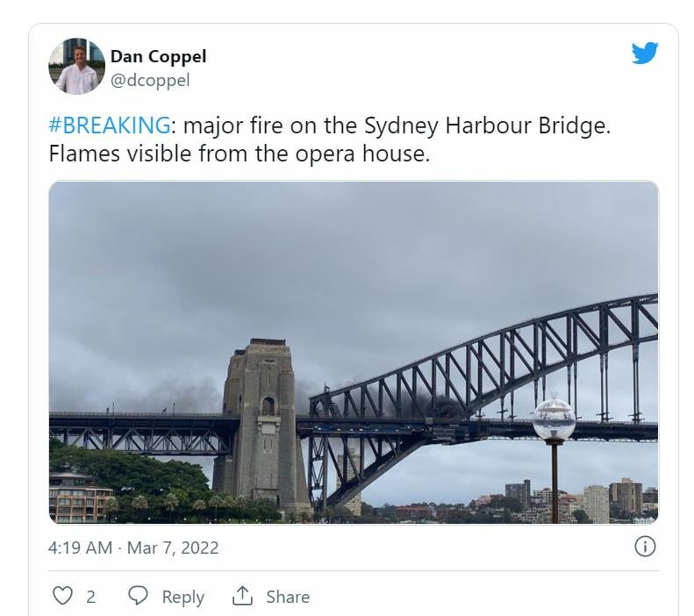This screenshot has height=616, width=694.
Task: Click the Dan Coppel display name
Action: click(x=158, y=57)
